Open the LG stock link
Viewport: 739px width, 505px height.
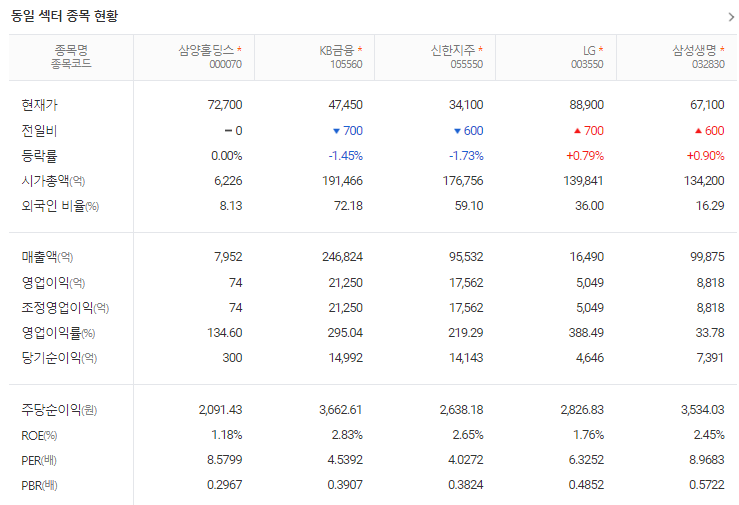[x=589, y=50]
